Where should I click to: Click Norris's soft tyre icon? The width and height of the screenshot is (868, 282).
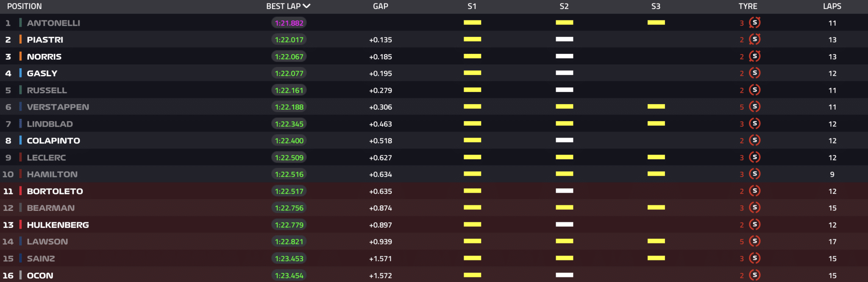755,56
